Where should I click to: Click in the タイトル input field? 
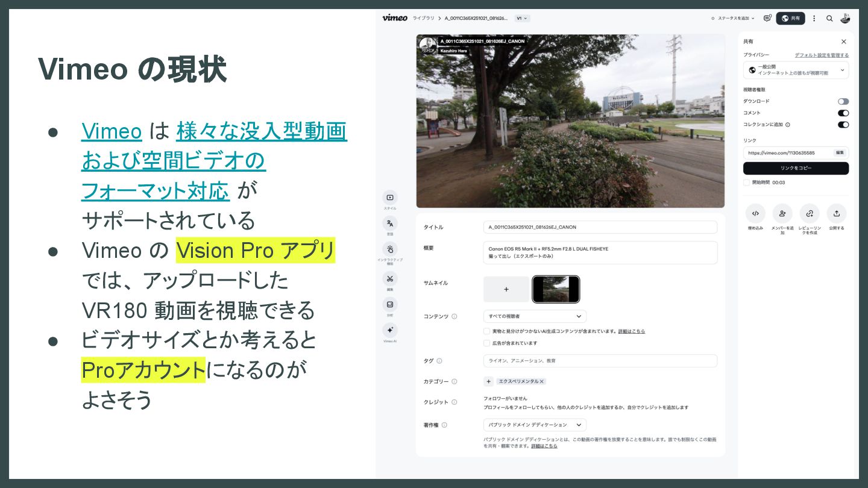(x=600, y=227)
